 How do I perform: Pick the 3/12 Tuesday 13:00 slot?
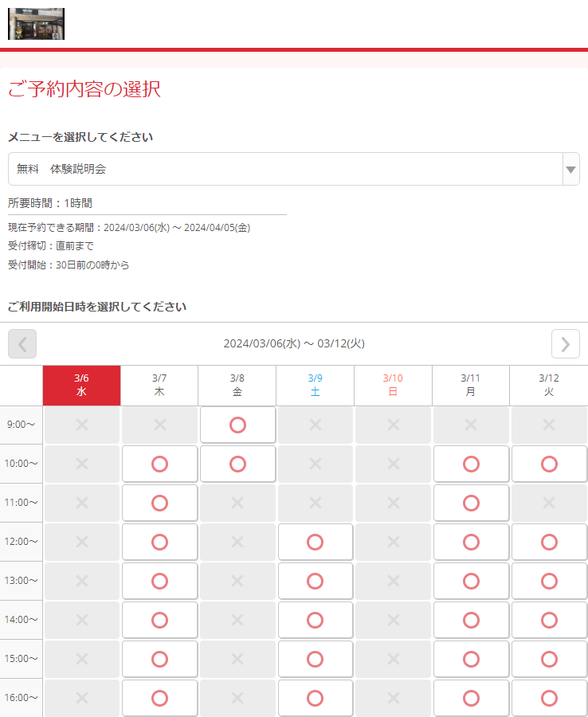[x=548, y=581]
